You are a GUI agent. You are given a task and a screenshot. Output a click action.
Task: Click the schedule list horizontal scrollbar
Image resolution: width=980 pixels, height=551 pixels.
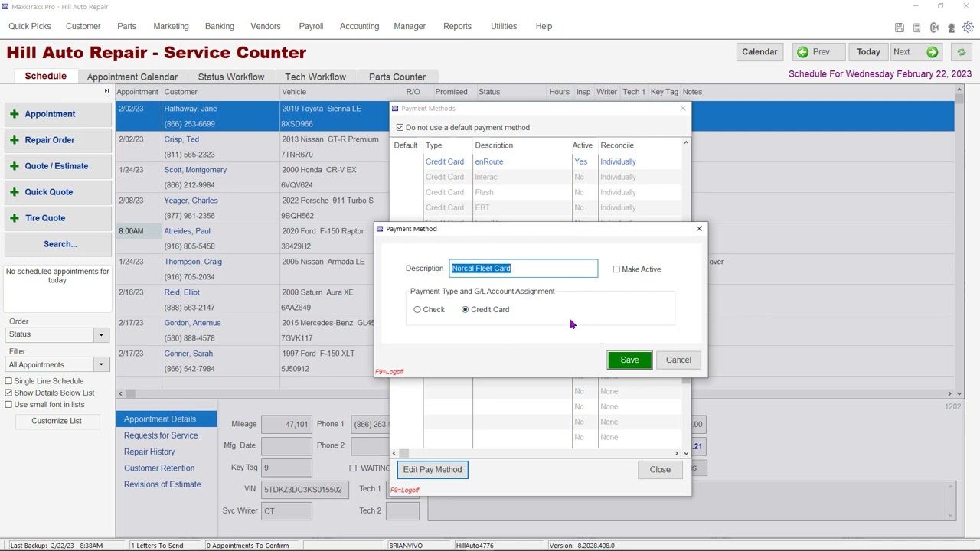coord(536,394)
